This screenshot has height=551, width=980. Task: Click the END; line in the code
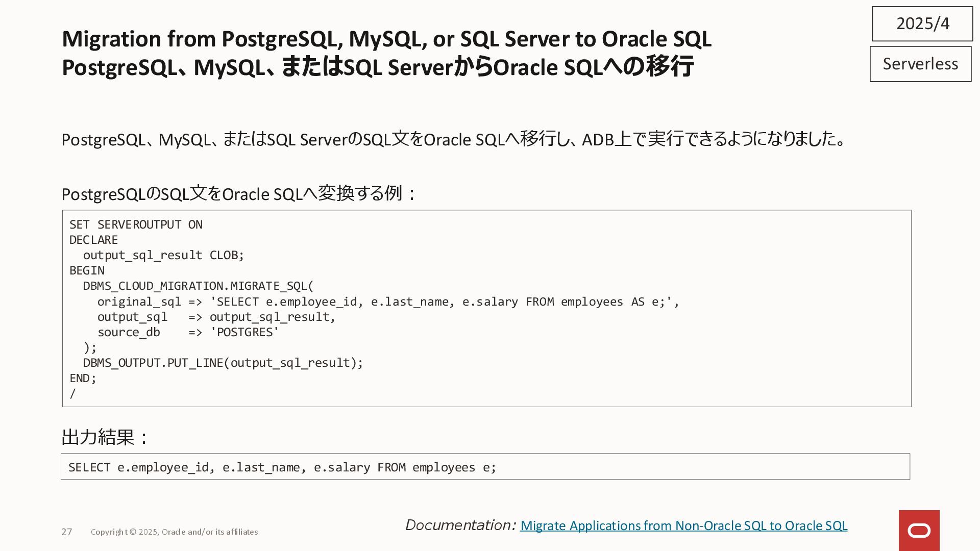click(x=83, y=378)
